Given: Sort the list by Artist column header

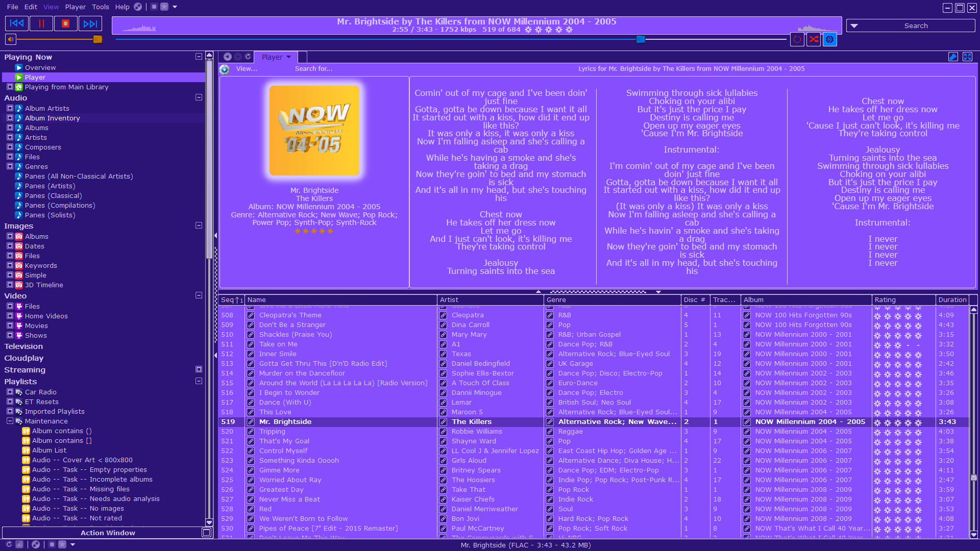Looking at the screenshot, I should click(490, 300).
